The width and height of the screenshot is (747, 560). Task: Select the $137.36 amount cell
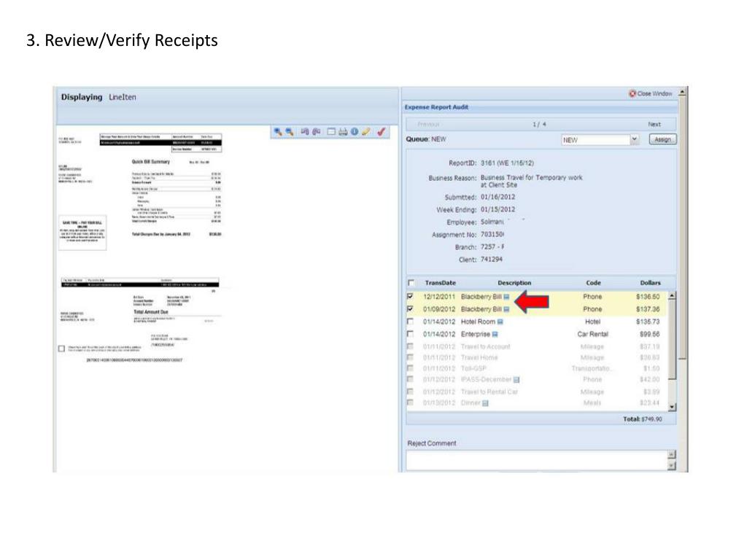click(648, 309)
